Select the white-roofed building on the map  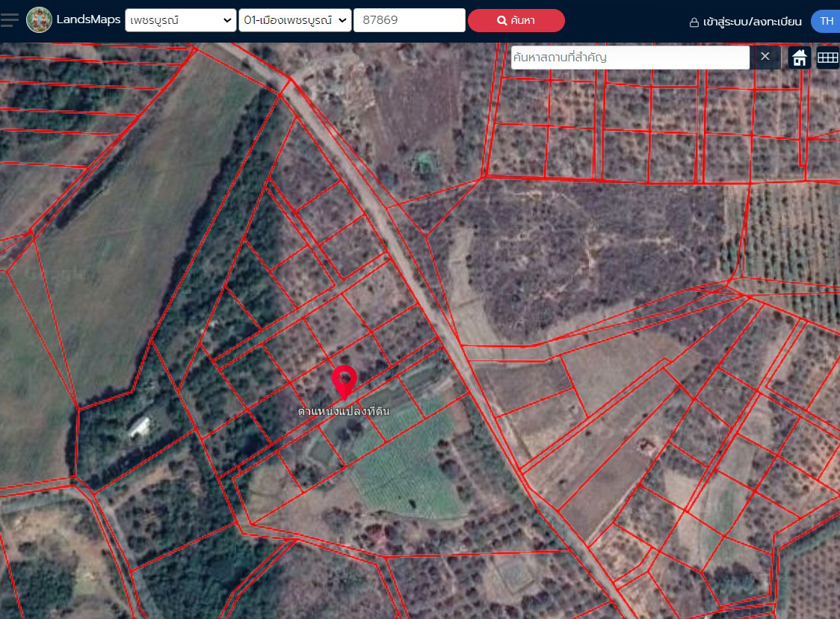pos(139,427)
